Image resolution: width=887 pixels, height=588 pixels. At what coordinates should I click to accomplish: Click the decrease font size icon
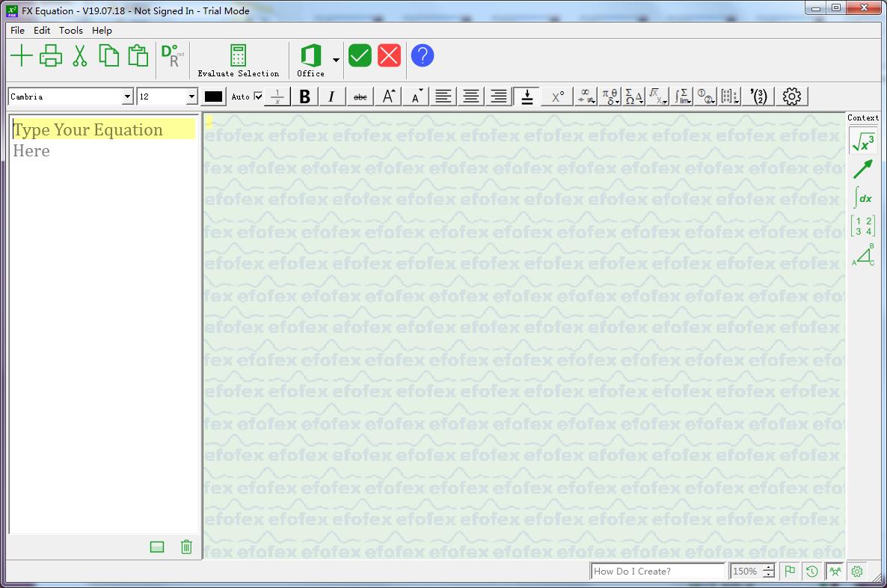tap(417, 97)
